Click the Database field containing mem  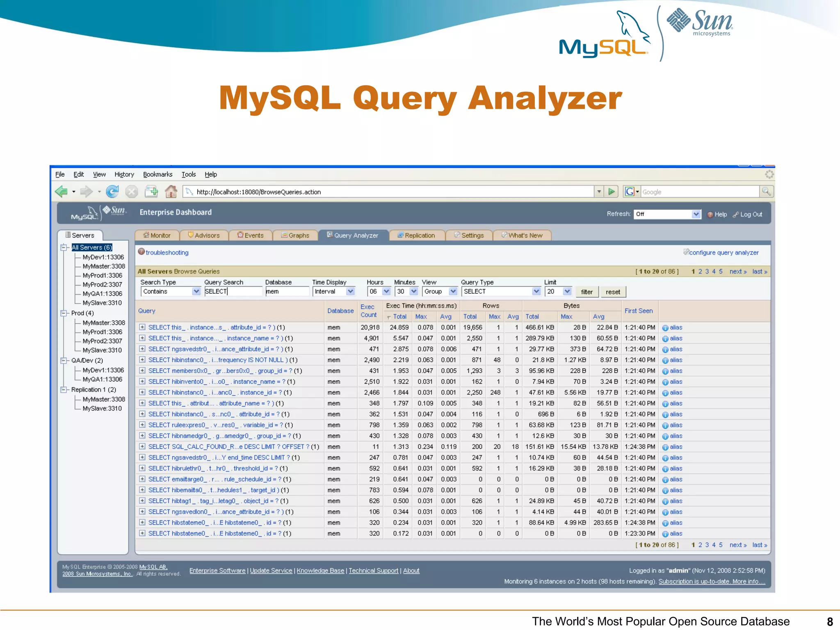(287, 291)
